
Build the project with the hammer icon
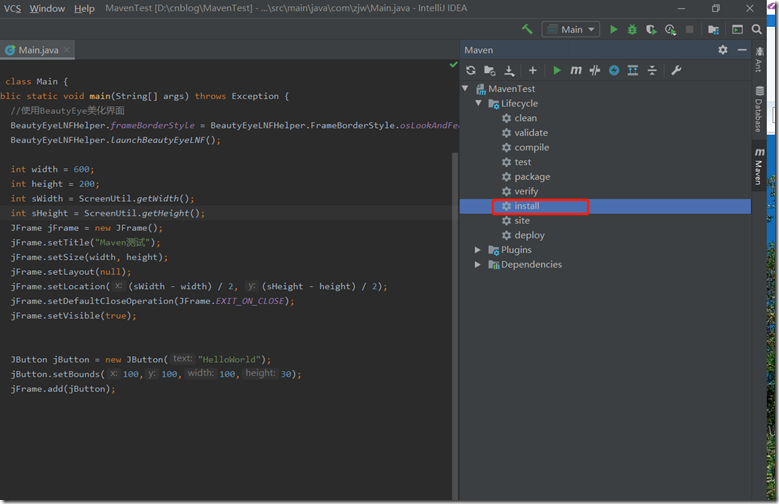(x=527, y=29)
